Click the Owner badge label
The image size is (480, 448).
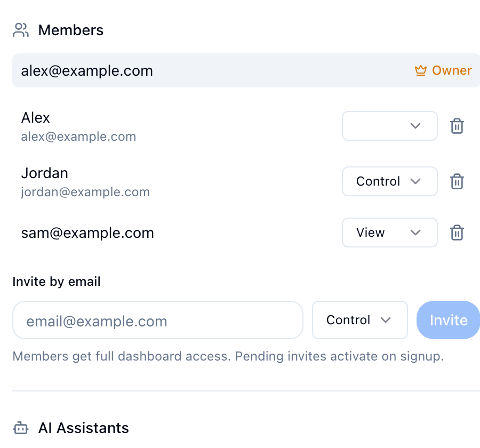click(452, 71)
